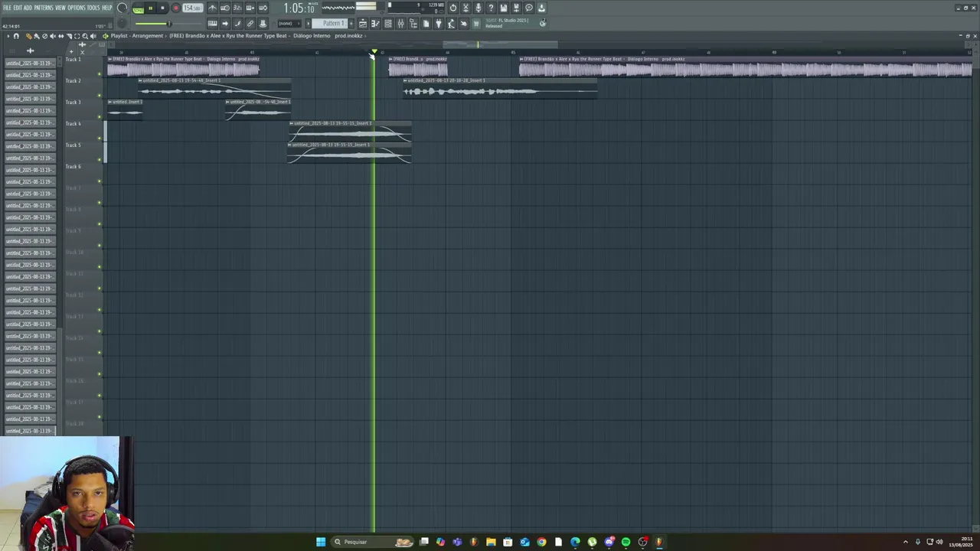Click the time display 1:05:10
The height and width of the screenshot is (551, 980).
(299, 8)
